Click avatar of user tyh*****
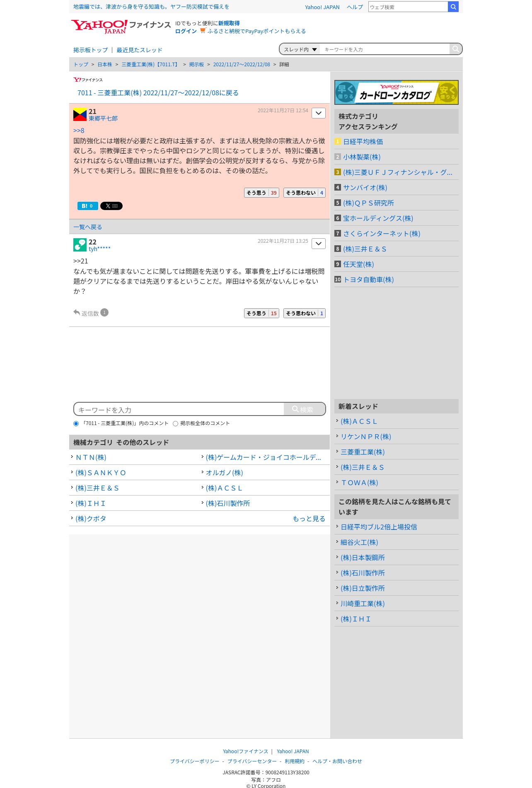The image size is (532, 788). click(x=80, y=245)
